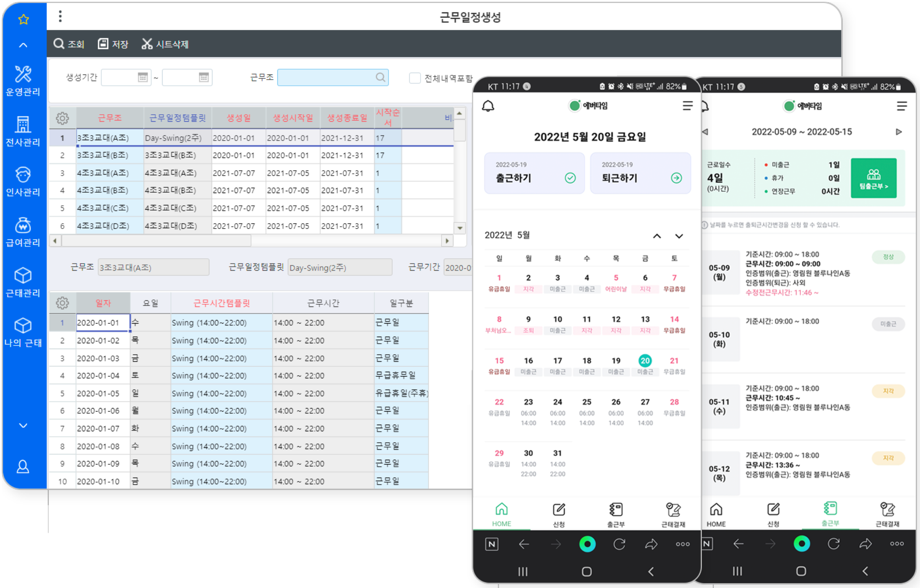Collapse sidebar with the up chevron
Viewport: 920px width, 588px height.
click(x=23, y=45)
